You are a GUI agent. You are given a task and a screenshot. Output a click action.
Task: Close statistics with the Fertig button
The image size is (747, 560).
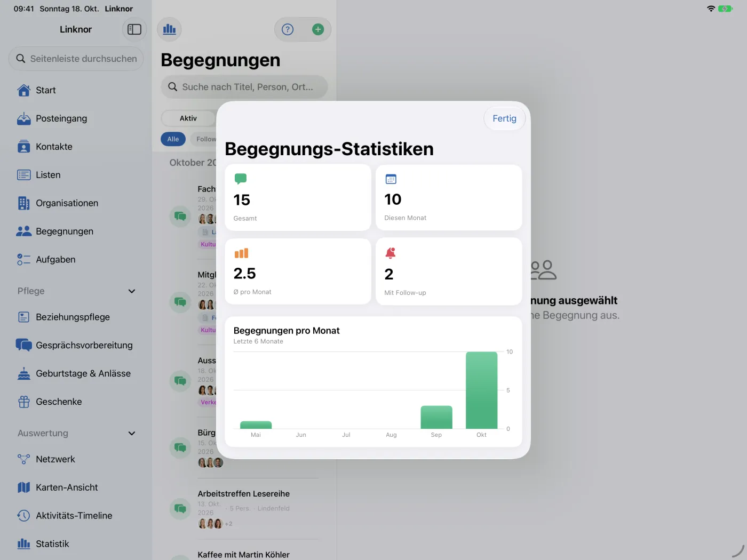(504, 118)
